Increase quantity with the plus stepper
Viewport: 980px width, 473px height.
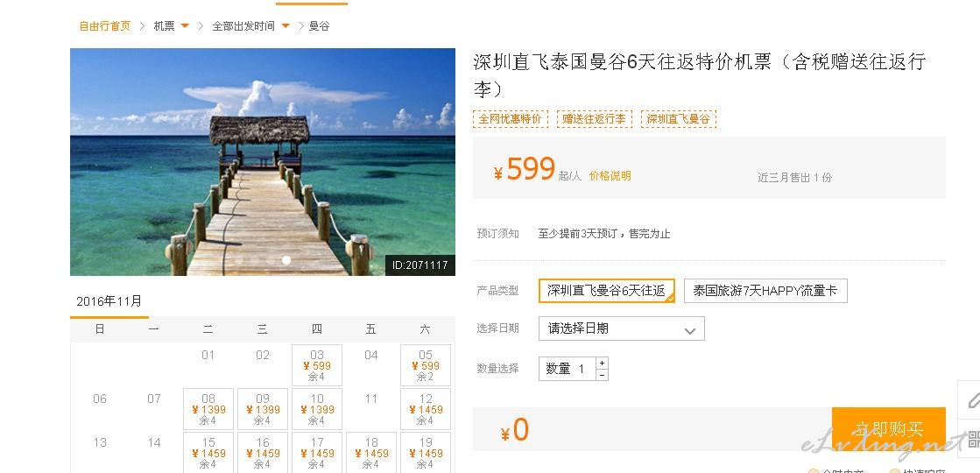coord(602,363)
